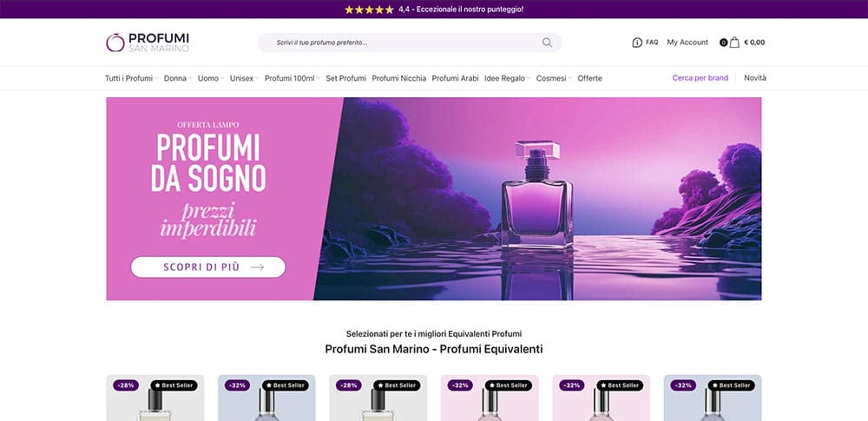Image resolution: width=868 pixels, height=421 pixels.
Task: Click the five-star rating in top banner
Action: point(369,10)
